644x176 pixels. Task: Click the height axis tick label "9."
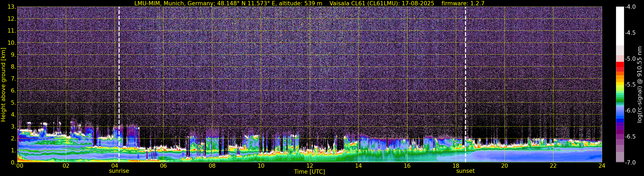[13, 55]
